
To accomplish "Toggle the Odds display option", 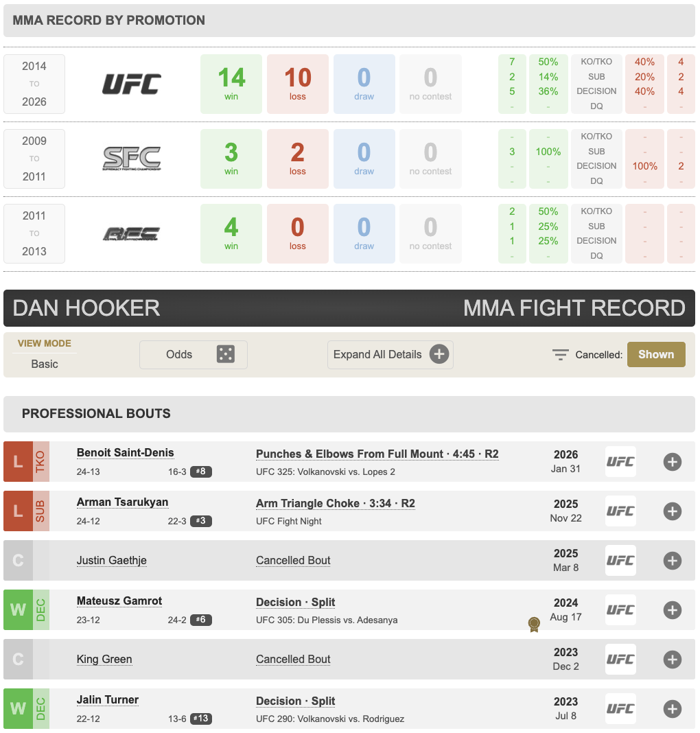I will point(193,355).
